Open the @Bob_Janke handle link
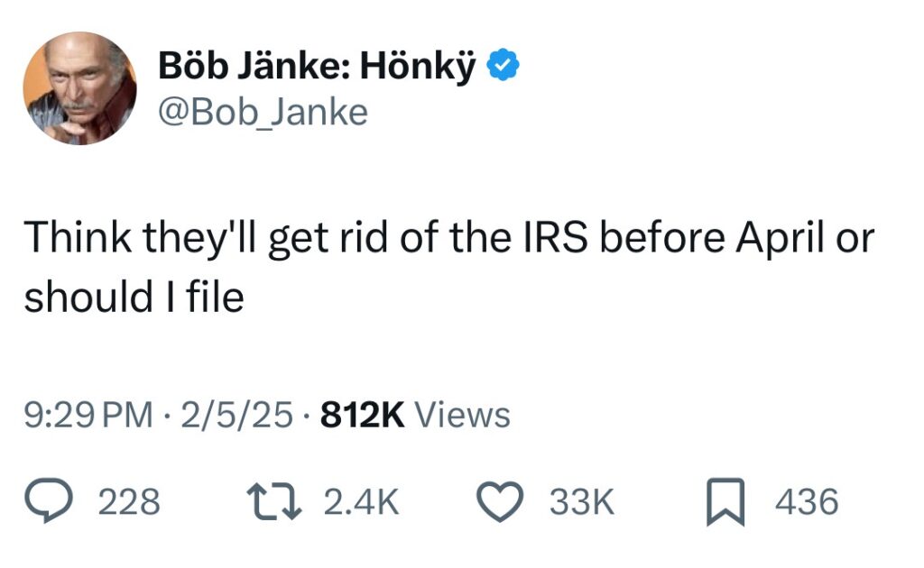Viewport: 924px width, 568px height. click(x=263, y=113)
